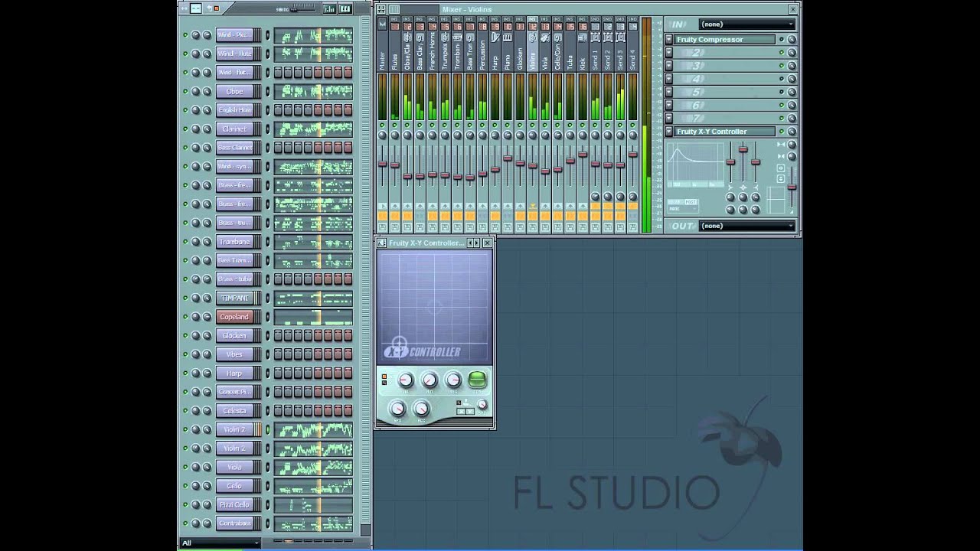This screenshot has height=551, width=980.
Task: Open the Copeland channel button
Action: (234, 317)
